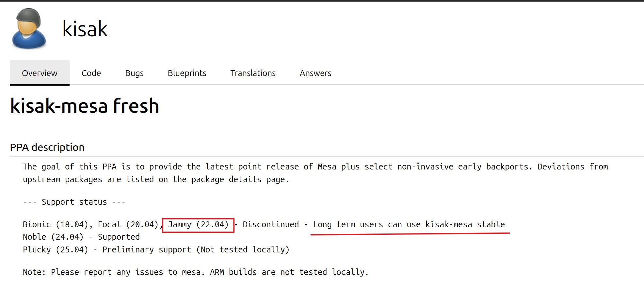Switch to the Answers tab
Screen dimensions: 644x289
315,73
